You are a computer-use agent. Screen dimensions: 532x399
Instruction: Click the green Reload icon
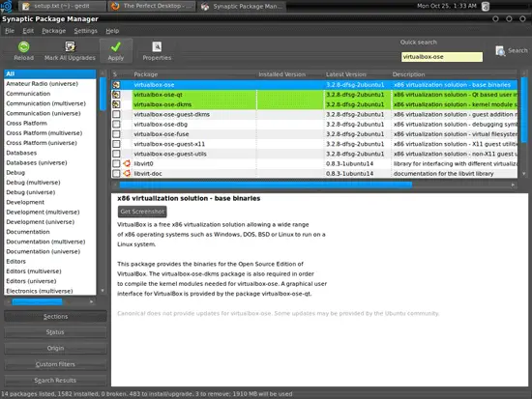pyautogui.click(x=24, y=46)
